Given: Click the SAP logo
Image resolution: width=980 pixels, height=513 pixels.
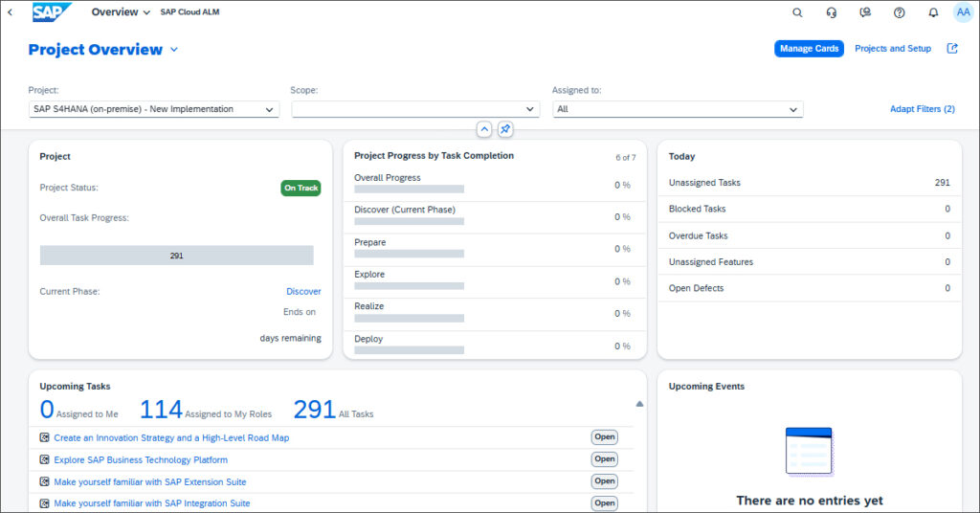Looking at the screenshot, I should [x=52, y=12].
